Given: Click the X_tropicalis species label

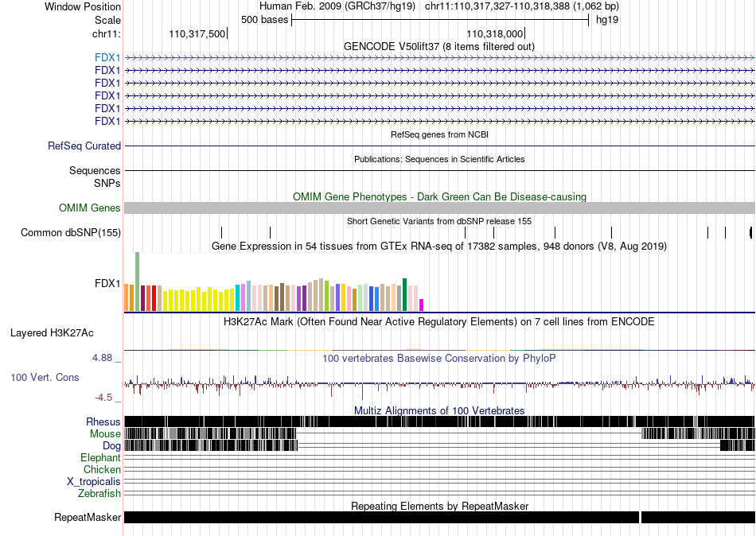Looking at the screenshot, I should [94, 482].
